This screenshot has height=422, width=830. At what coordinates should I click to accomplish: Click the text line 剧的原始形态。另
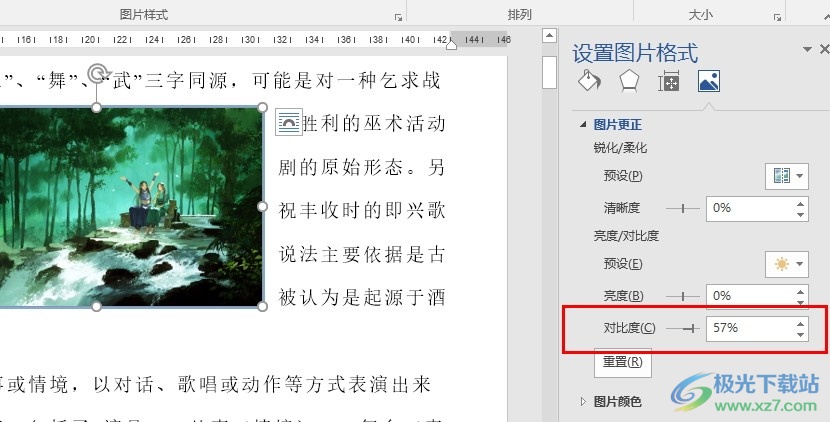coord(362,167)
